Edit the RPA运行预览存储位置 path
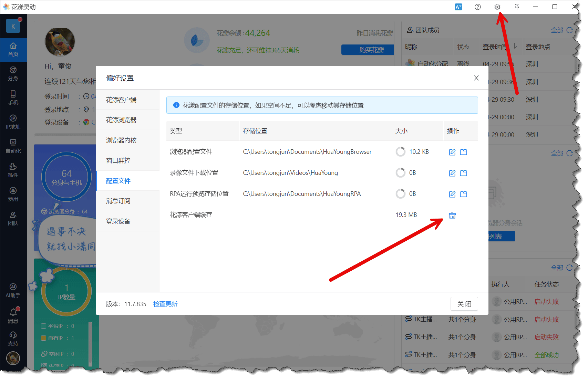The width and height of the screenshot is (588, 381). coord(452,194)
